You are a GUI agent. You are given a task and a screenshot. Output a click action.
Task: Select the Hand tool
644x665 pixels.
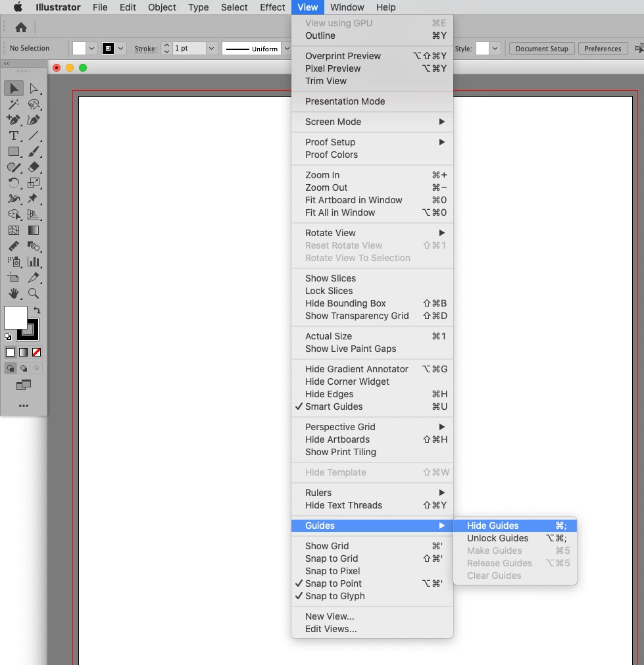click(x=14, y=293)
